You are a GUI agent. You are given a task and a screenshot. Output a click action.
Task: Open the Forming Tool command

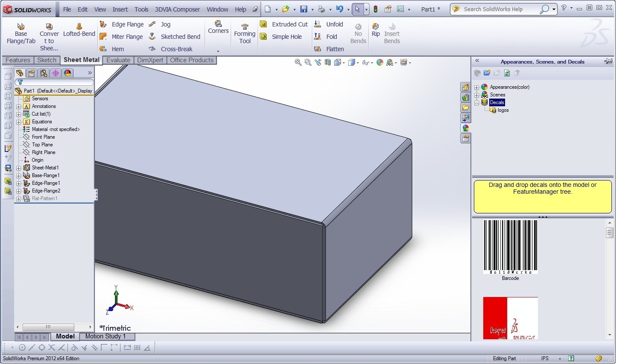click(x=245, y=34)
